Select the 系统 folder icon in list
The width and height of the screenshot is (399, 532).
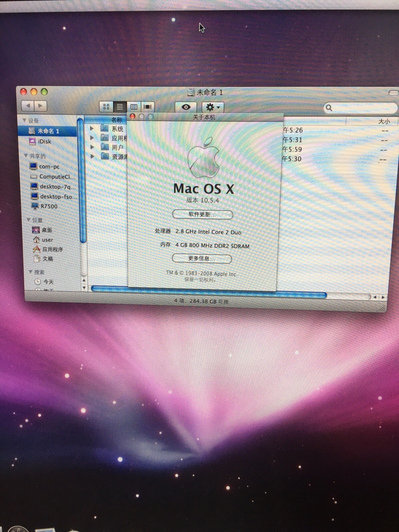click(x=104, y=128)
